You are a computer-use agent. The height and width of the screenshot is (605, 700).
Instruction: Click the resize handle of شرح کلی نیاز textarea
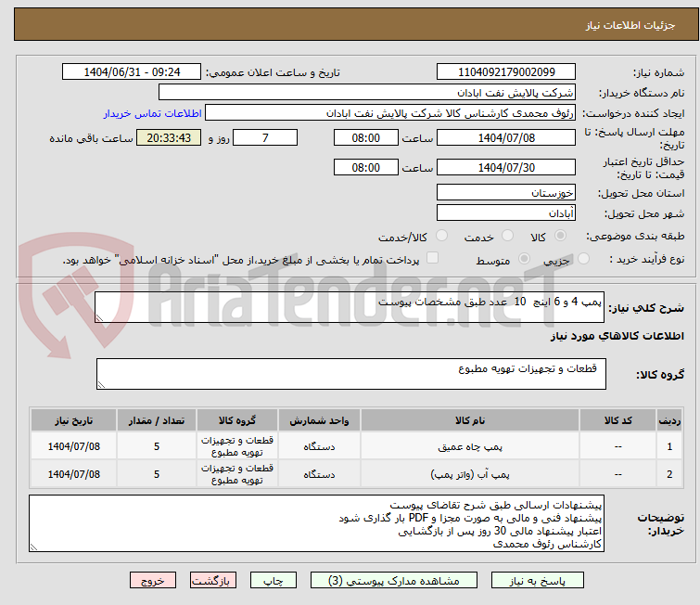[x=99, y=317]
